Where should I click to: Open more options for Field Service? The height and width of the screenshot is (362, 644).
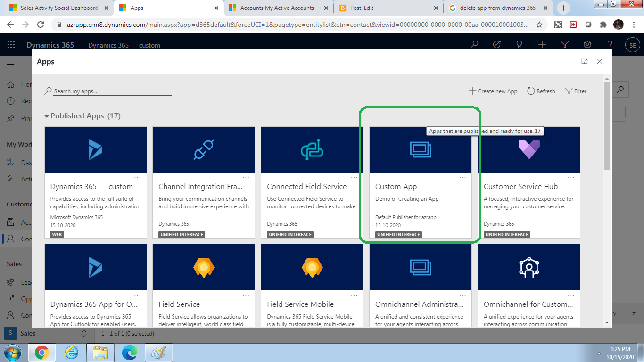(x=246, y=295)
